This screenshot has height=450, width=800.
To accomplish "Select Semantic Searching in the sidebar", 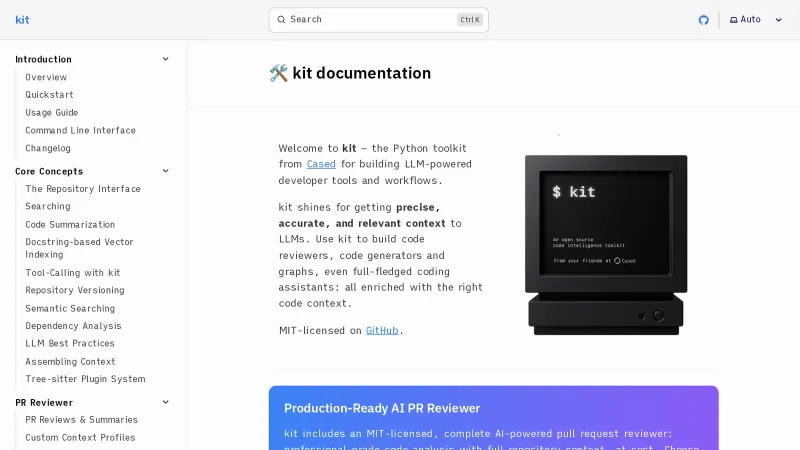I will [70, 308].
